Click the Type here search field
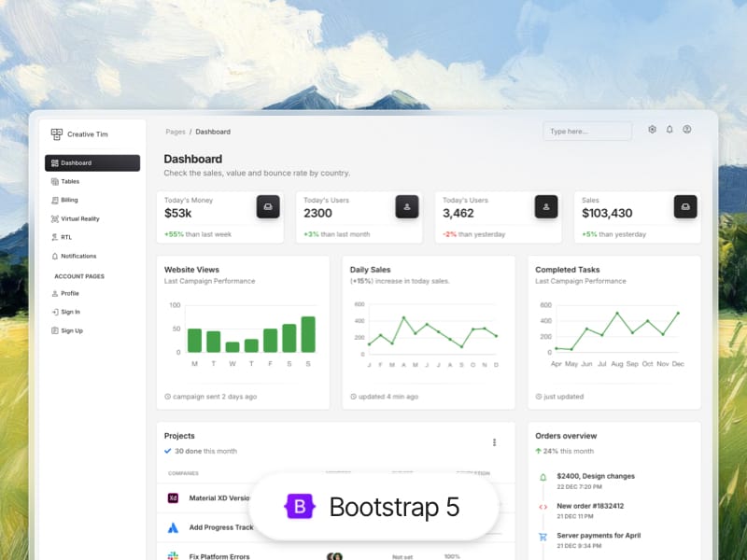Image resolution: width=747 pixels, height=560 pixels. pyautogui.click(x=586, y=132)
